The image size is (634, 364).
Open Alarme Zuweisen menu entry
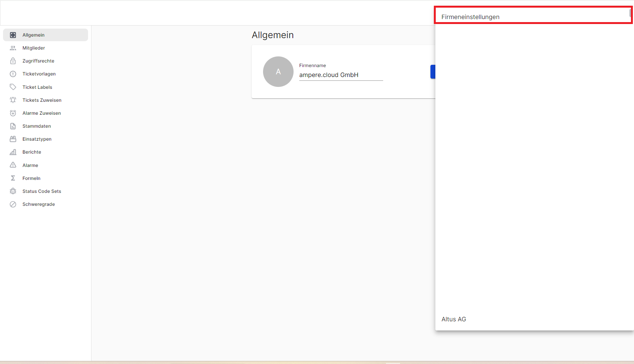42,113
